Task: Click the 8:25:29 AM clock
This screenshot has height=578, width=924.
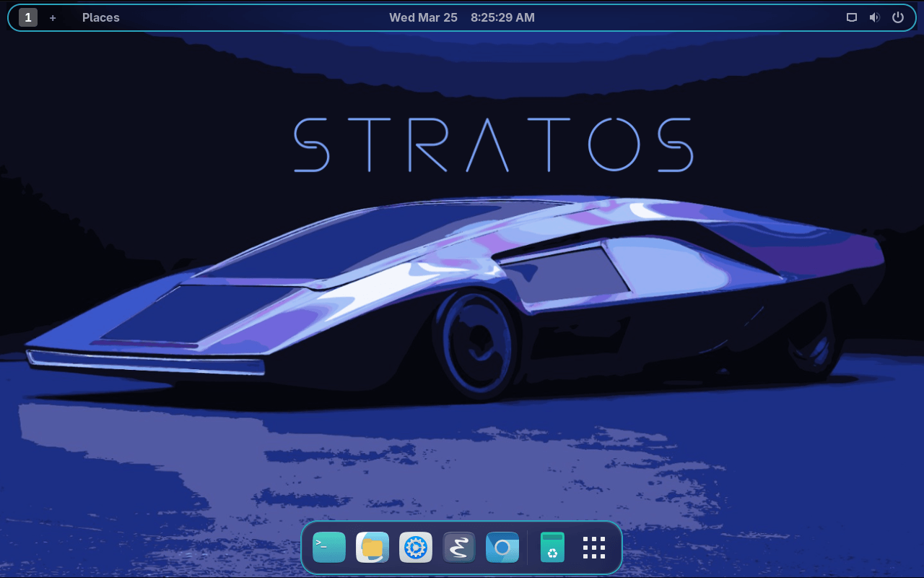Action: (502, 17)
